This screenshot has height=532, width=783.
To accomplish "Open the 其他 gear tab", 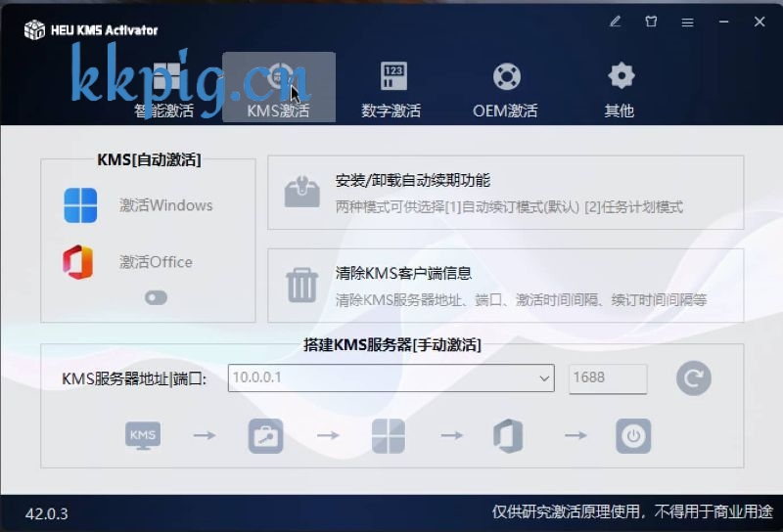I will pos(620,87).
